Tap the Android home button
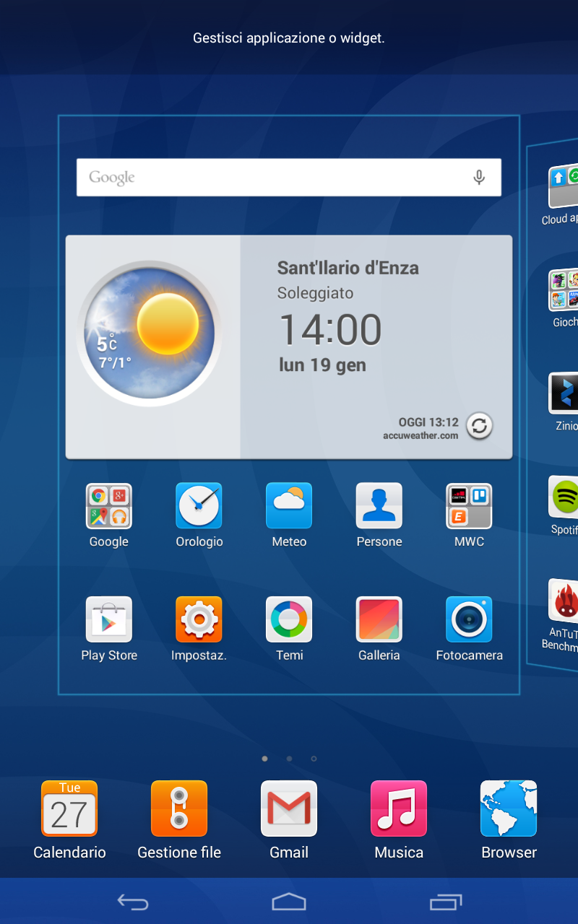Viewport: 578px width, 924px height. coord(289,902)
